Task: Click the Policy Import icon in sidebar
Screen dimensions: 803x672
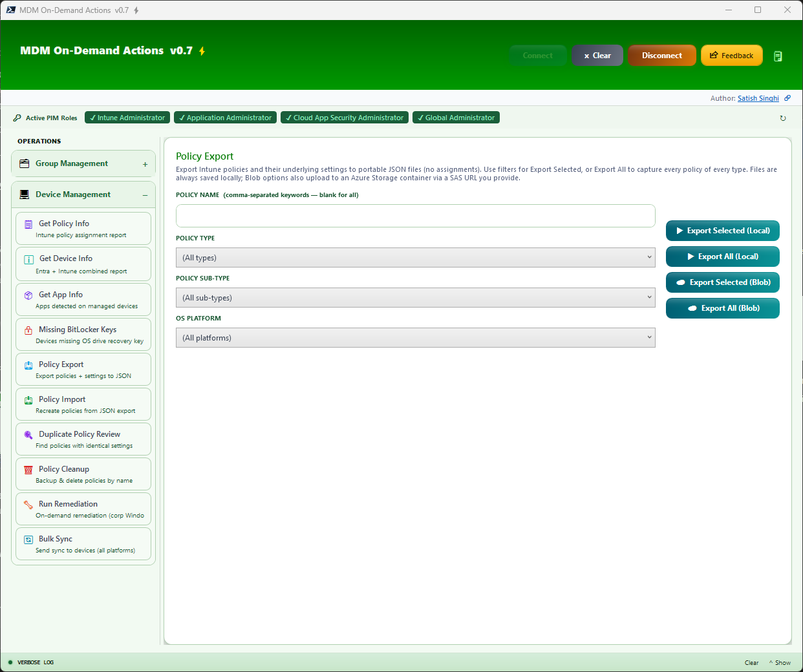Action: (x=28, y=400)
